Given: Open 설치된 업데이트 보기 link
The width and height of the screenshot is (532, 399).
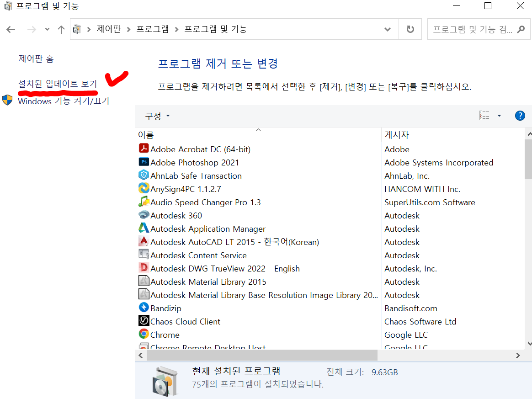Looking at the screenshot, I should (57, 84).
